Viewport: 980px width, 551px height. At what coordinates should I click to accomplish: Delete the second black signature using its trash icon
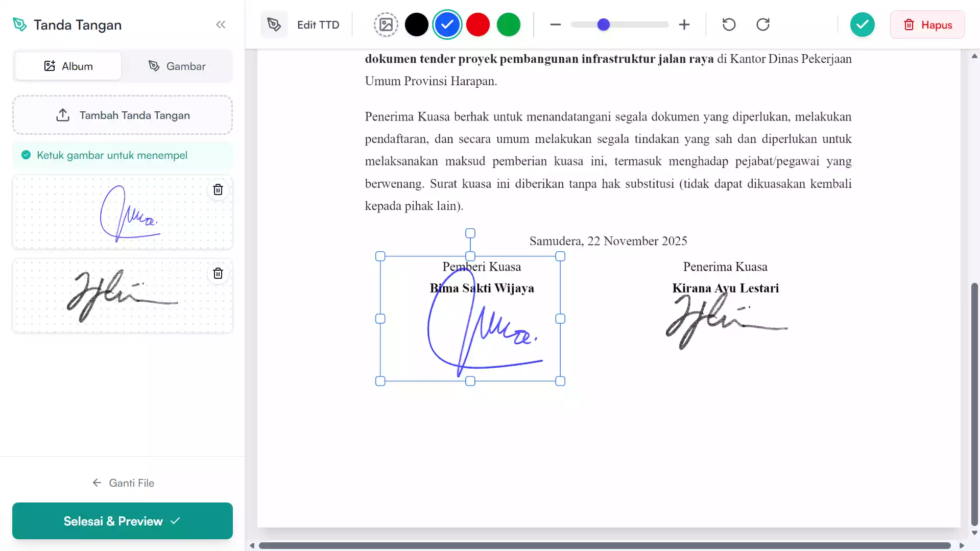[x=218, y=273]
